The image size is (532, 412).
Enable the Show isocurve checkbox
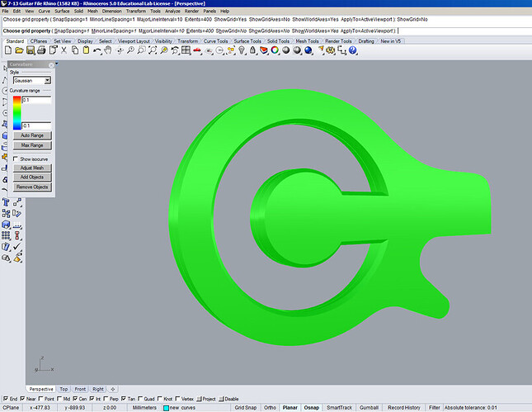(x=16, y=159)
